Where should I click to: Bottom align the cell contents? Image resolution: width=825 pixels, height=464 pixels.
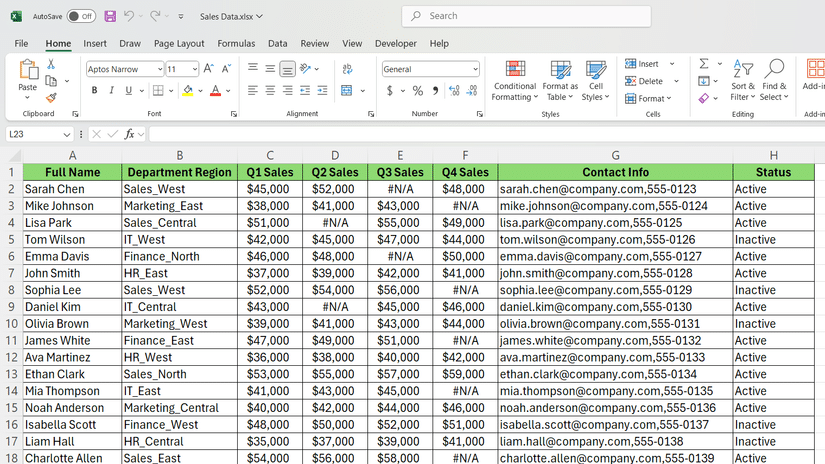pyautogui.click(x=287, y=69)
